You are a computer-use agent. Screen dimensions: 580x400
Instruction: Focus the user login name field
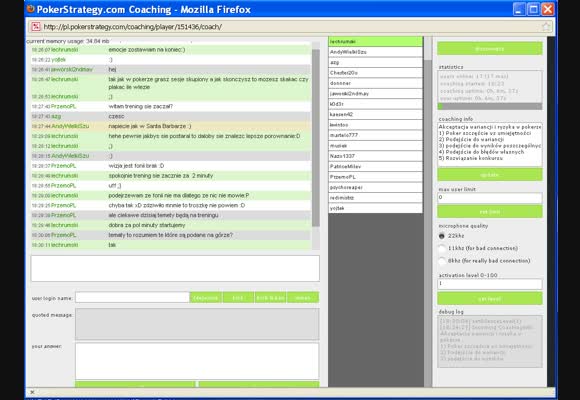tap(132, 298)
